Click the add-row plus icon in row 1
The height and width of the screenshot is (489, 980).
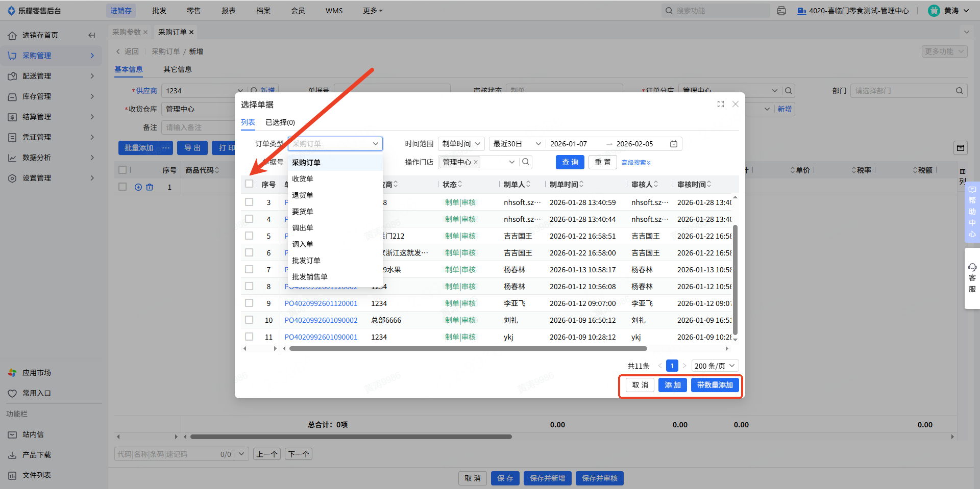[138, 187]
